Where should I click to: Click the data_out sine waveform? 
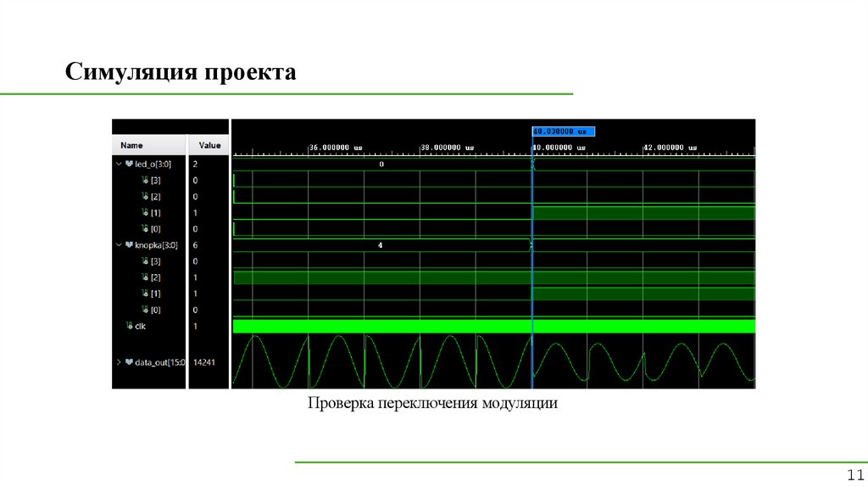[x=494, y=361]
